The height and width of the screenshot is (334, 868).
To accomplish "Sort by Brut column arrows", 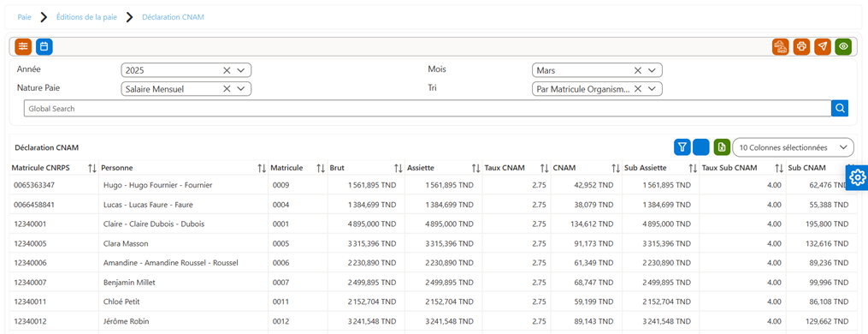I will (x=398, y=168).
